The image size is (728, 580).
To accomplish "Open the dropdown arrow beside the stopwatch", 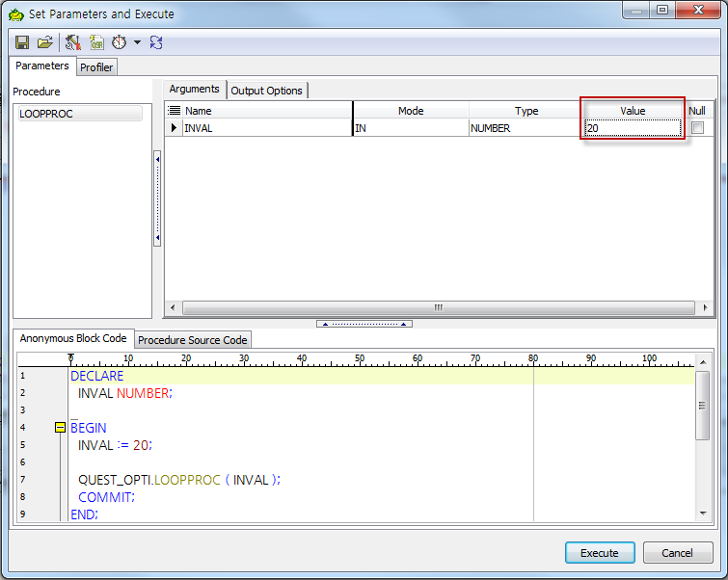I will click(137, 42).
